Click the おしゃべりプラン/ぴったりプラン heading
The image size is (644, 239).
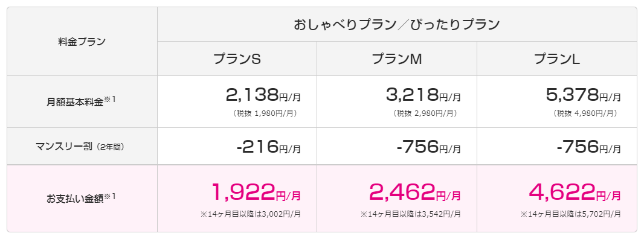397,25
